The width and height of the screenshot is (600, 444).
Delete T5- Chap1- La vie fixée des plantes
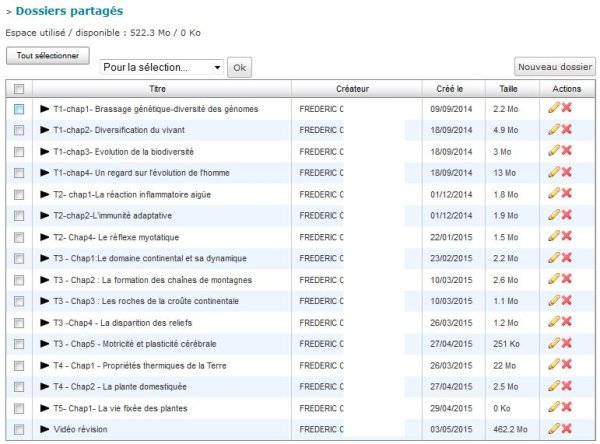point(567,408)
